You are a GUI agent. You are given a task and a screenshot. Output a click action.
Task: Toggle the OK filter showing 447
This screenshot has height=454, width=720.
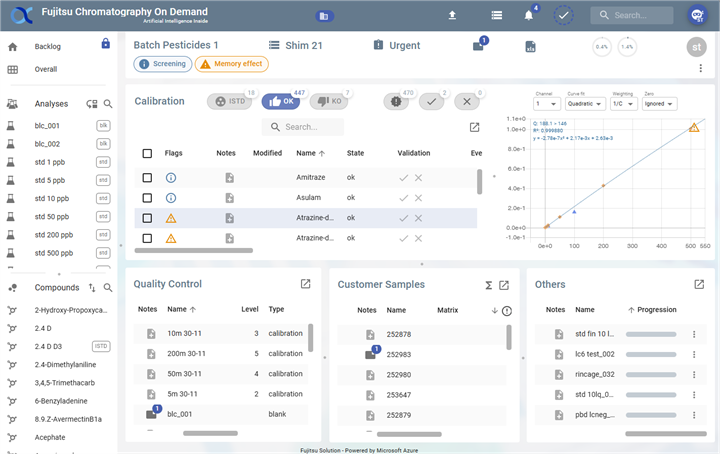pos(280,101)
